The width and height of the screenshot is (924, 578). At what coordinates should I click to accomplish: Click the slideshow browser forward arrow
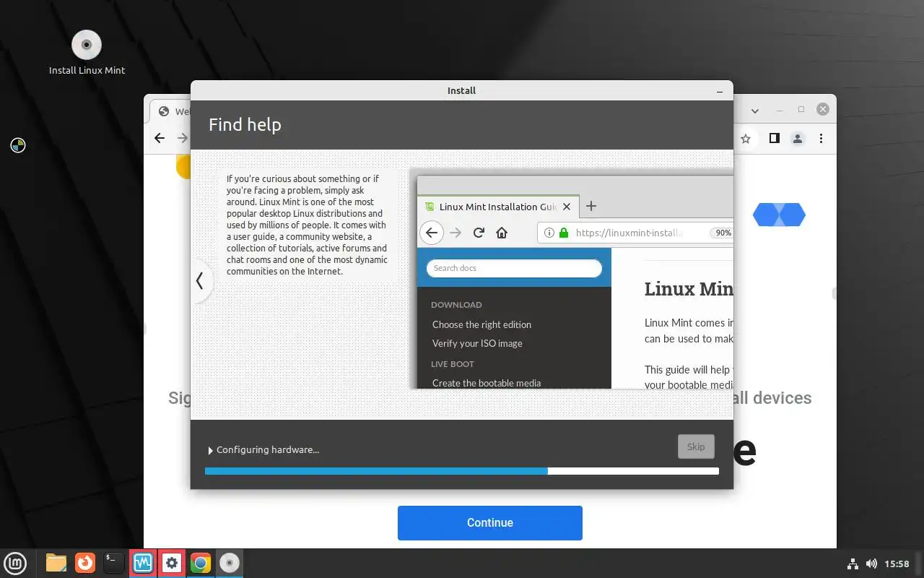click(x=456, y=233)
